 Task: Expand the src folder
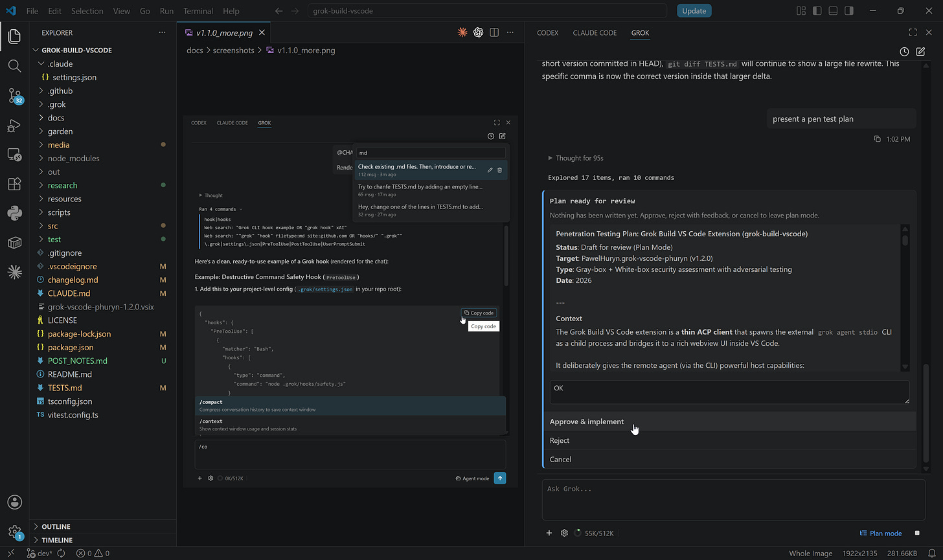52,226
